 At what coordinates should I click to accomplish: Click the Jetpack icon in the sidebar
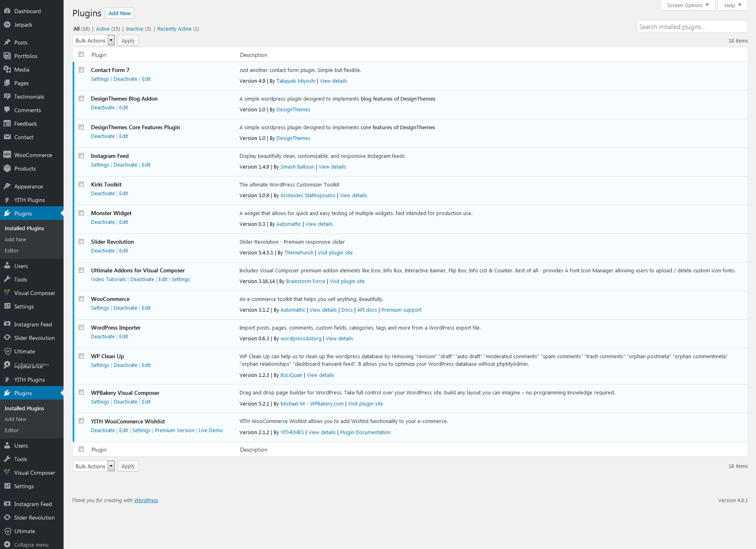(x=7, y=25)
